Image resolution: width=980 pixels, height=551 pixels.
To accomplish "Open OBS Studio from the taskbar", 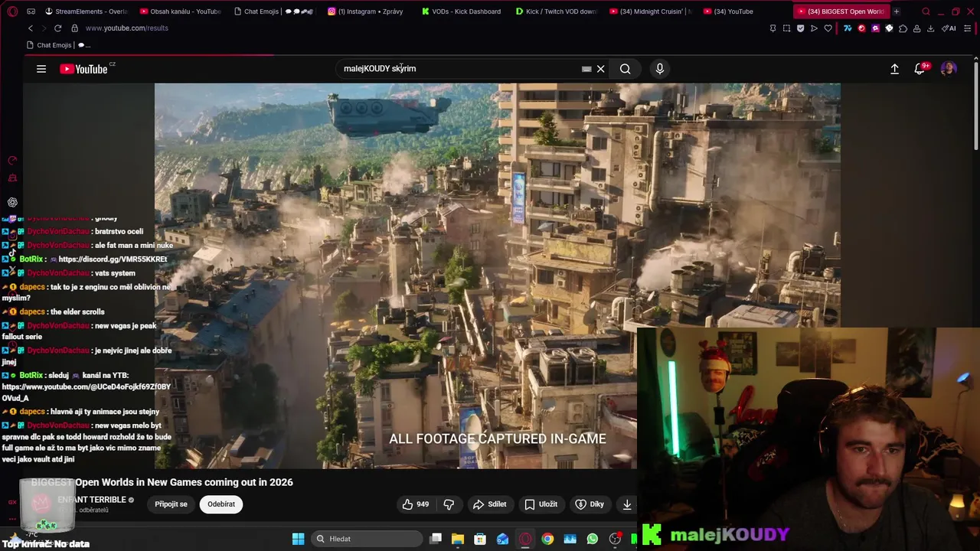I will point(615,539).
